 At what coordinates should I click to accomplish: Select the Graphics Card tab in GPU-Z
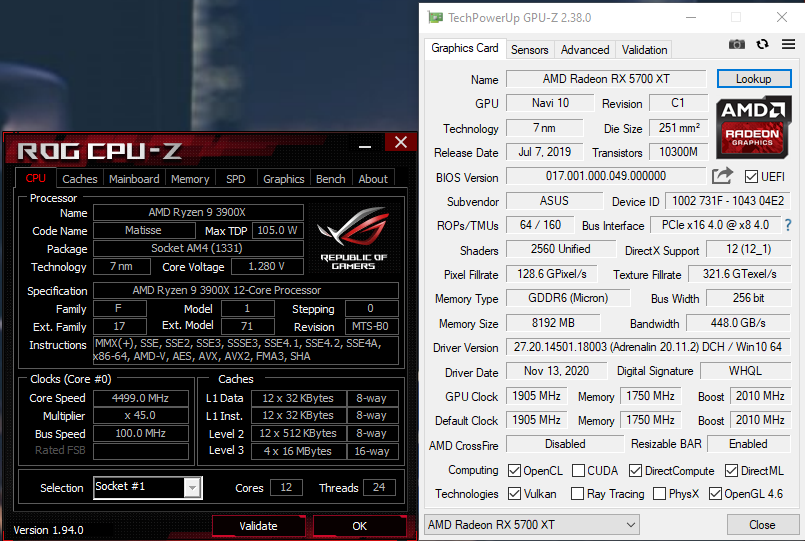pos(465,48)
